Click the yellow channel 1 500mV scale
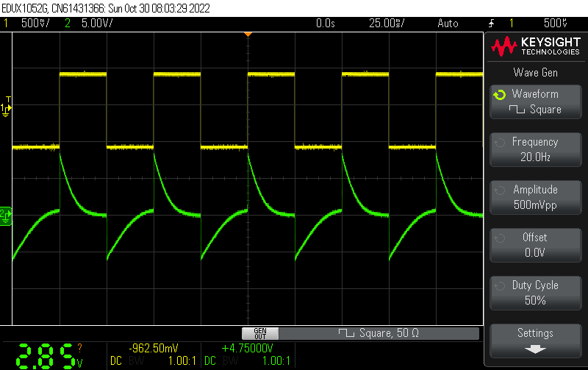The height and width of the screenshot is (370, 588). 35,24
